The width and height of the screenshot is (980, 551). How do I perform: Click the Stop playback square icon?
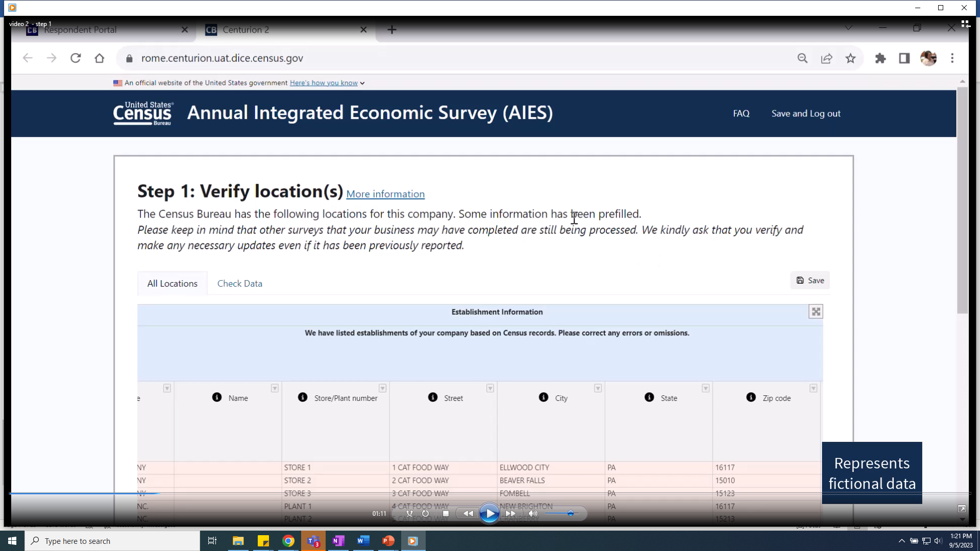point(446,514)
